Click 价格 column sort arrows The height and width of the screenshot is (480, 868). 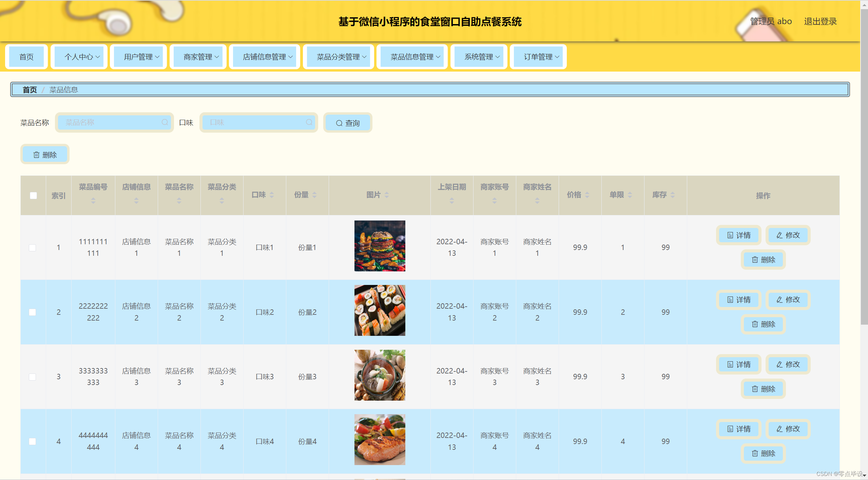(587, 195)
